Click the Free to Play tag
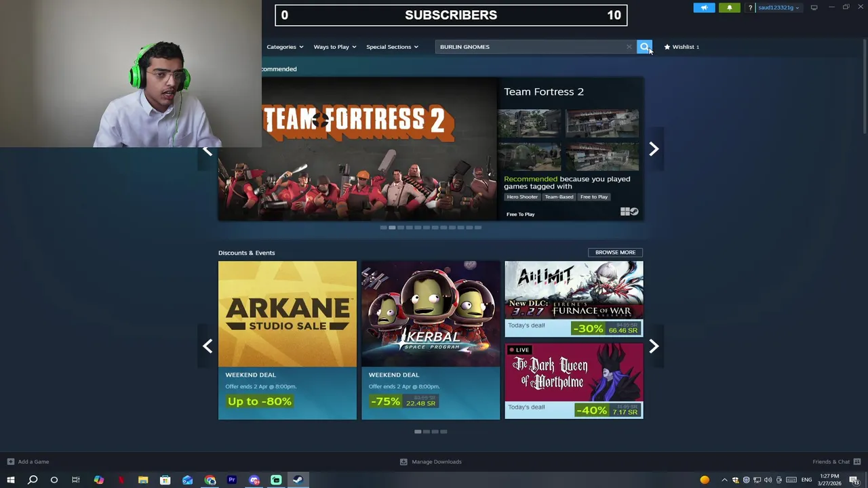Viewport: 868px width, 488px height. pos(594,197)
